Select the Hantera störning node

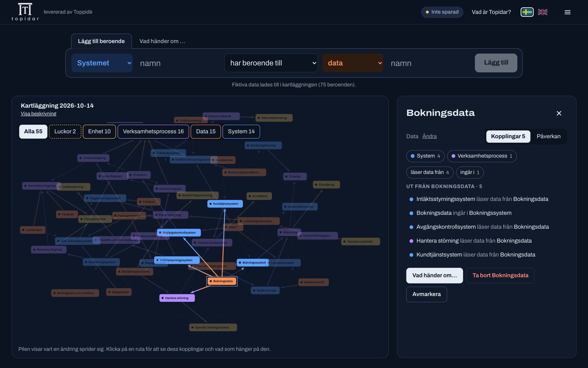(x=177, y=298)
